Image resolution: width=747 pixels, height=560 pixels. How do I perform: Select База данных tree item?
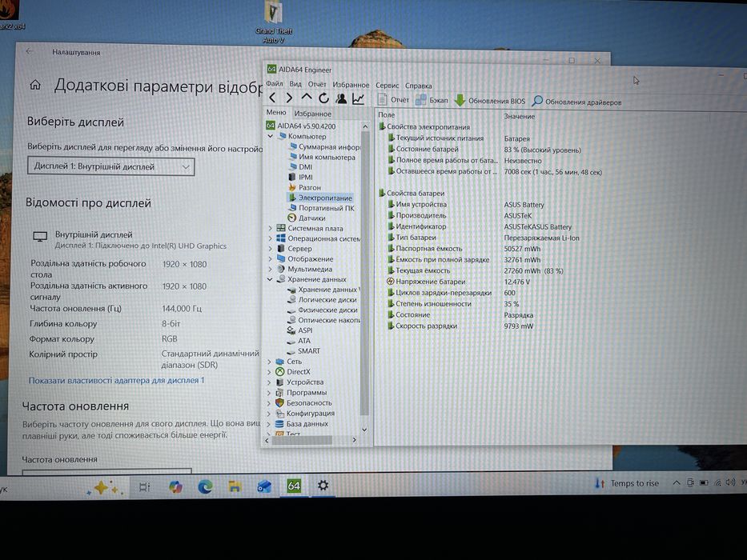pos(302,424)
